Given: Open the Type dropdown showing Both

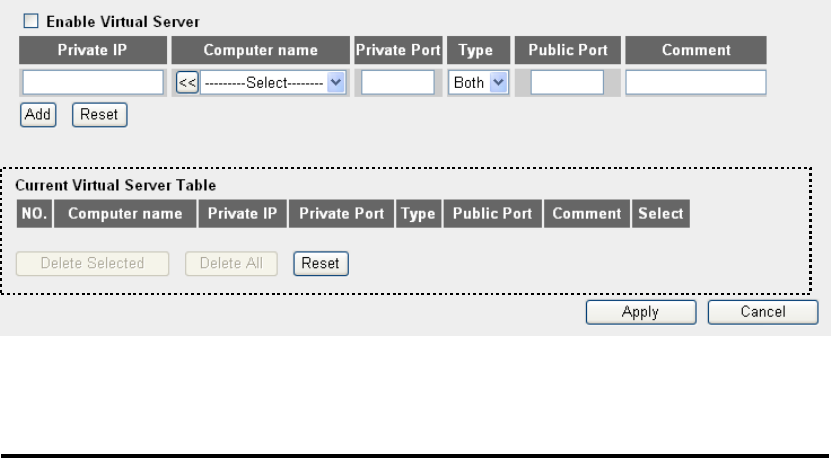Looking at the screenshot, I should pos(478,83).
